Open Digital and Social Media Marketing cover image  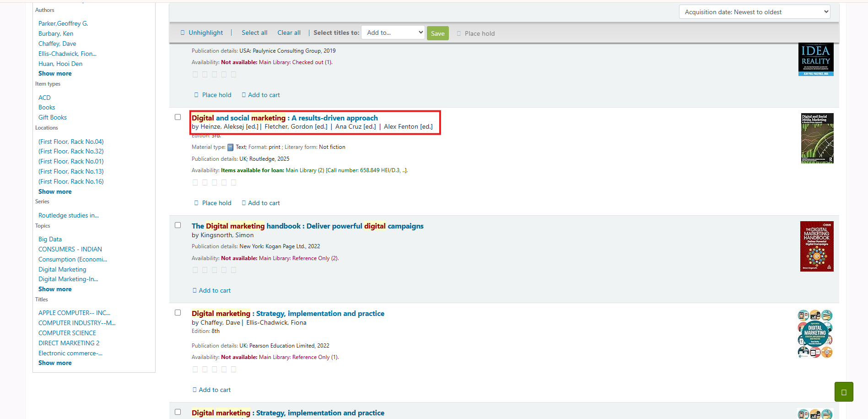click(817, 138)
